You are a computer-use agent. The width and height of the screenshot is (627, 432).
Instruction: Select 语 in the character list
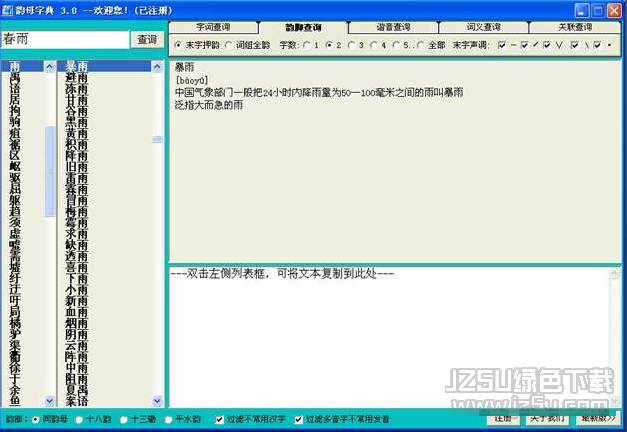coord(15,88)
